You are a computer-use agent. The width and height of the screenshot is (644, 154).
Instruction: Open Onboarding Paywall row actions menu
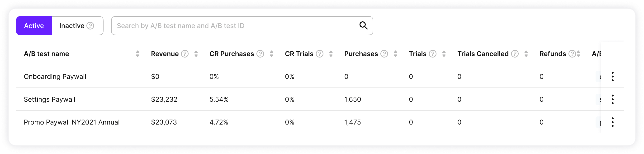click(612, 77)
